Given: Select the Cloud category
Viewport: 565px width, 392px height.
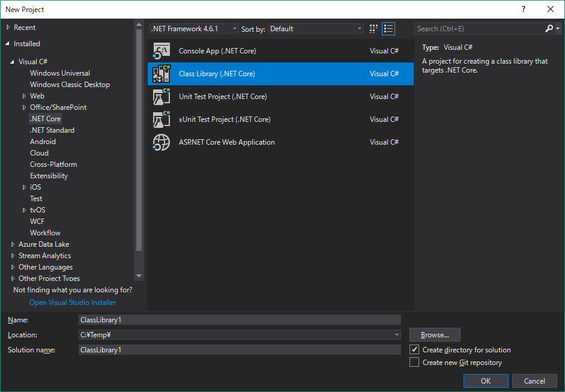Looking at the screenshot, I should point(39,153).
